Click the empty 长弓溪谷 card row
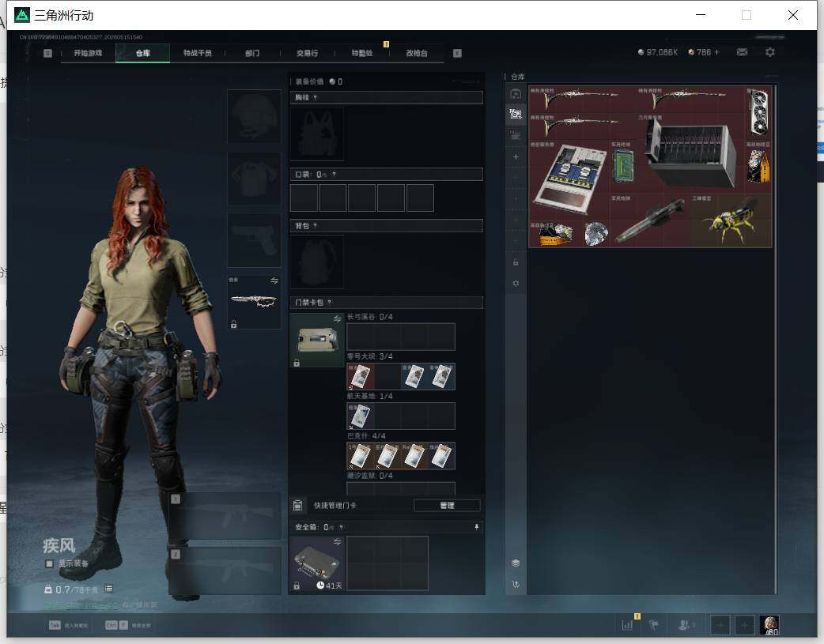Image resolution: width=824 pixels, height=644 pixels. point(401,337)
